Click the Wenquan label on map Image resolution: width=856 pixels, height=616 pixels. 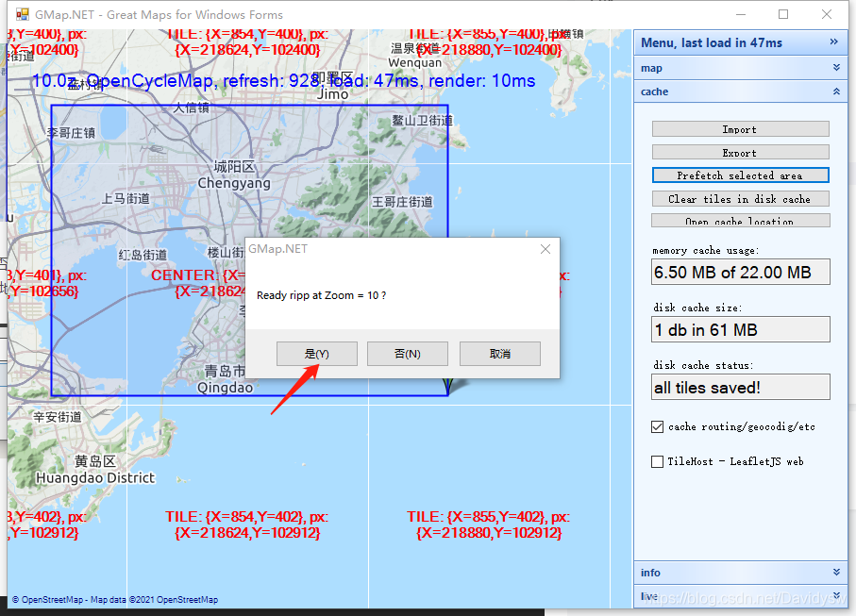[414, 62]
